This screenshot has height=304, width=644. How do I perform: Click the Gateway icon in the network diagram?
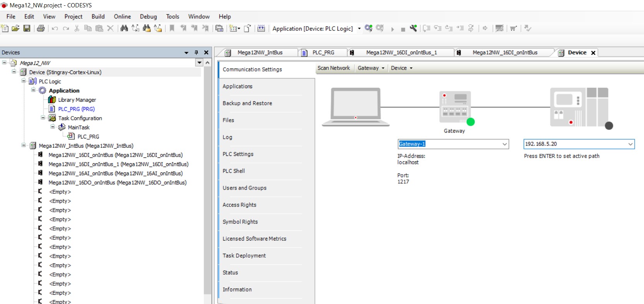[x=455, y=107]
